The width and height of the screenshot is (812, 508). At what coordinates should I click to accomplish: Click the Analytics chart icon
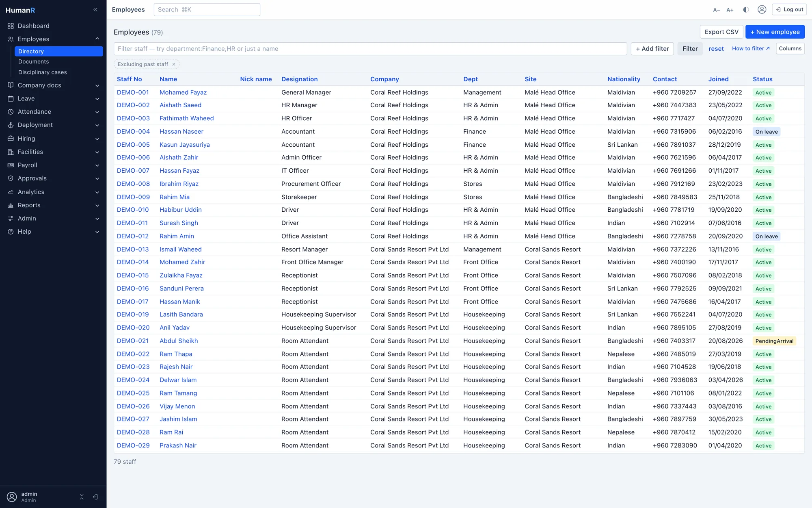(11, 192)
